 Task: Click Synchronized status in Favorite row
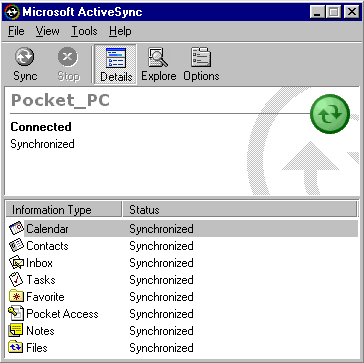tap(161, 297)
